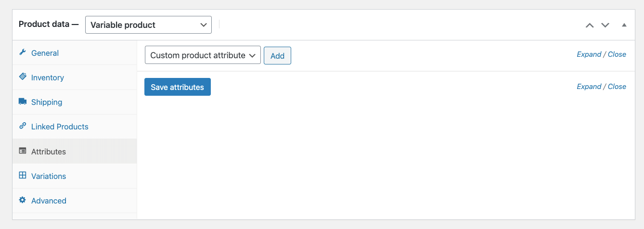Click the Variations grid icon
This screenshot has height=229, width=644.
pos(22,176)
